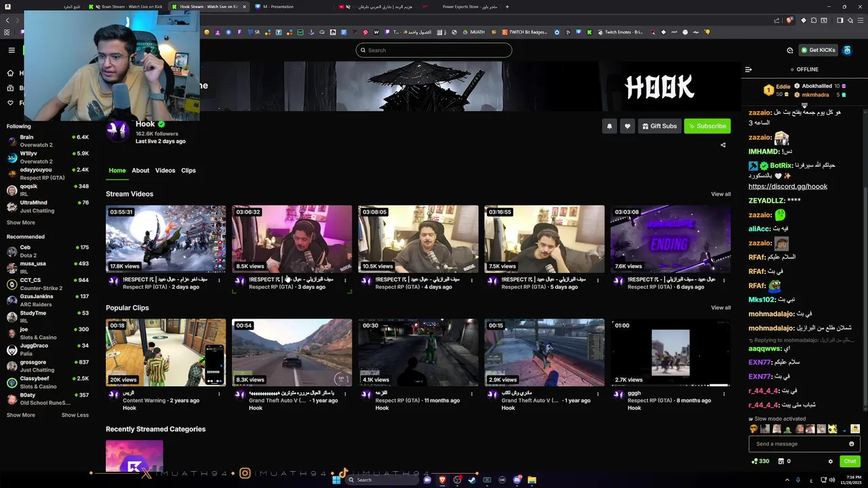Open the 03:03:08 ENDING stream thumbnail
Image resolution: width=868 pixels, height=488 pixels.
pyautogui.click(x=671, y=239)
